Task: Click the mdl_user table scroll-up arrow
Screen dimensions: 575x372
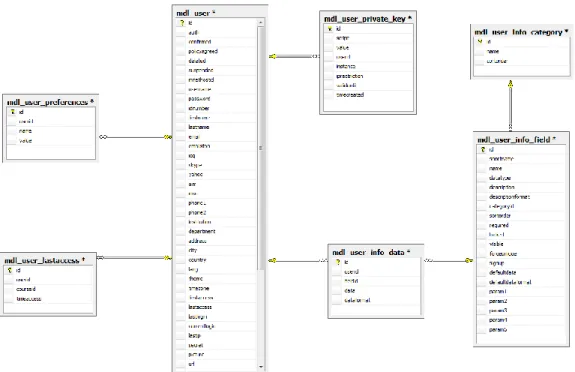Action: [261, 23]
